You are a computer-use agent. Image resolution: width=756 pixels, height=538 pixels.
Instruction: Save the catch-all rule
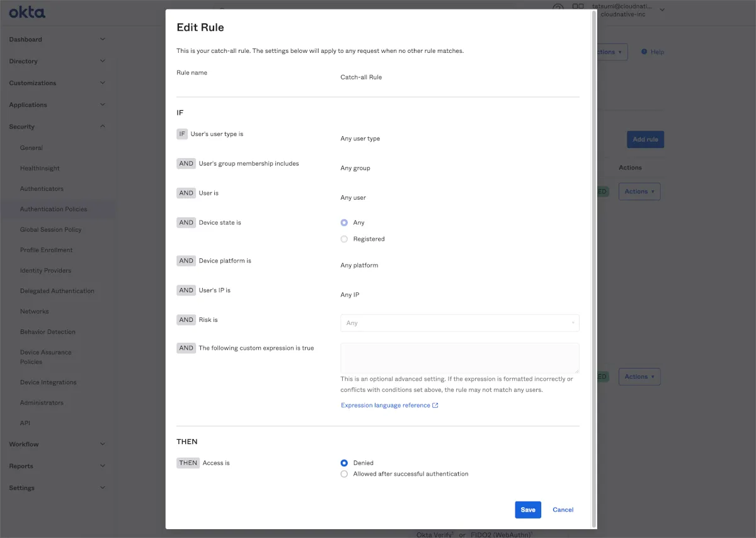coord(527,510)
